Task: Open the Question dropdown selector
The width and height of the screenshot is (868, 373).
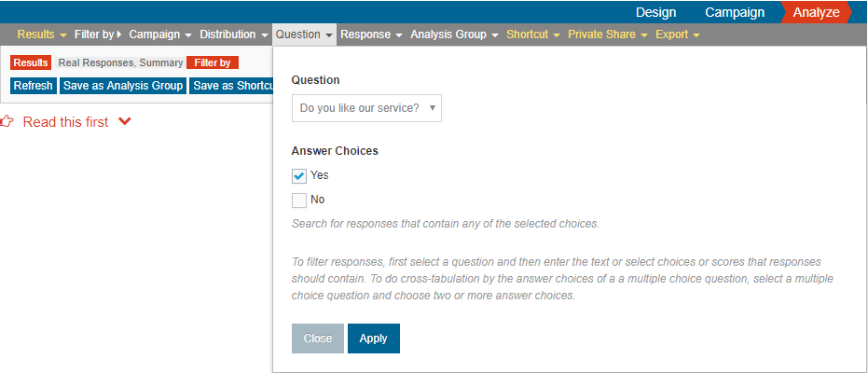Action: [x=366, y=108]
